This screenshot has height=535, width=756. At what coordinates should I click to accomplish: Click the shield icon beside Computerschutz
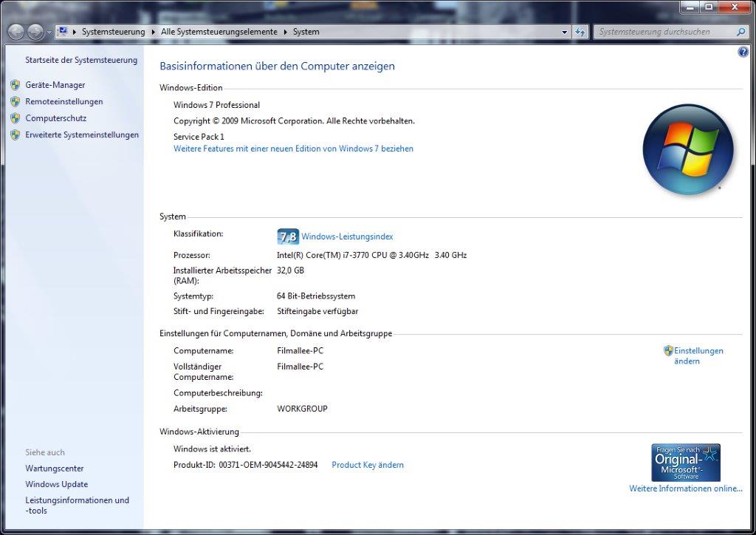16,118
